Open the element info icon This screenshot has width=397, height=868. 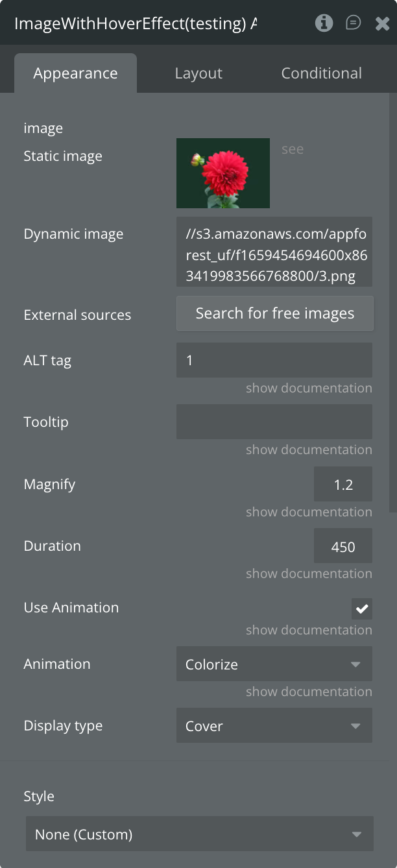click(324, 23)
